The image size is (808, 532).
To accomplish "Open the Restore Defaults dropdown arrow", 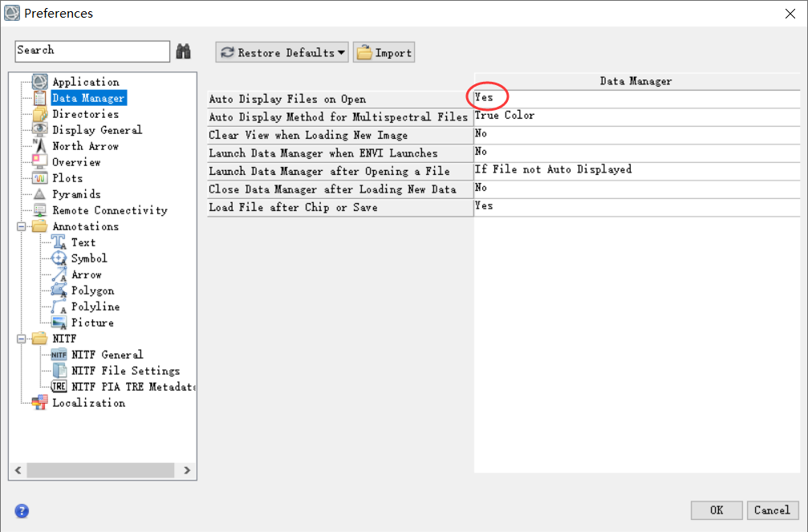I will 341,53.
